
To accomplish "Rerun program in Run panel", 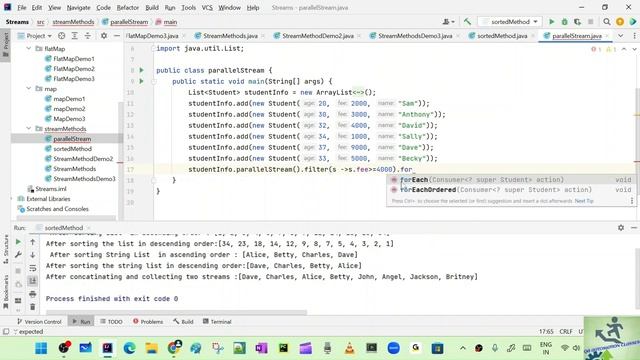I will (18, 242).
